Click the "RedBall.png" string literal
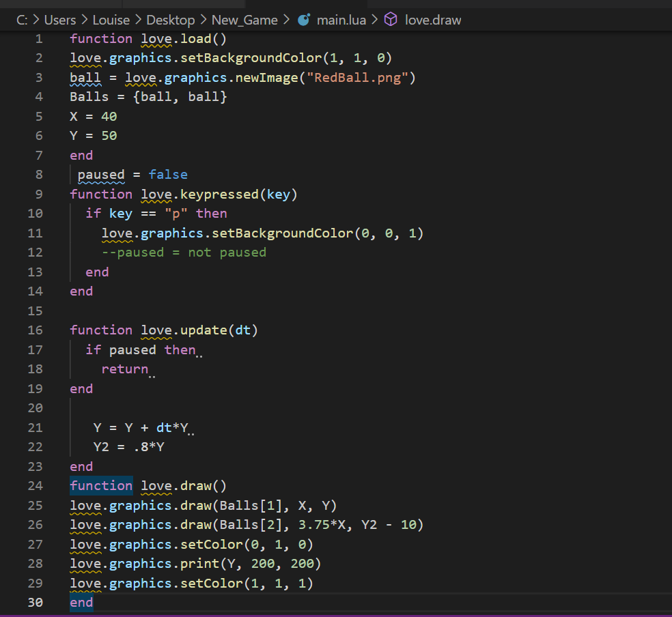 (x=357, y=78)
